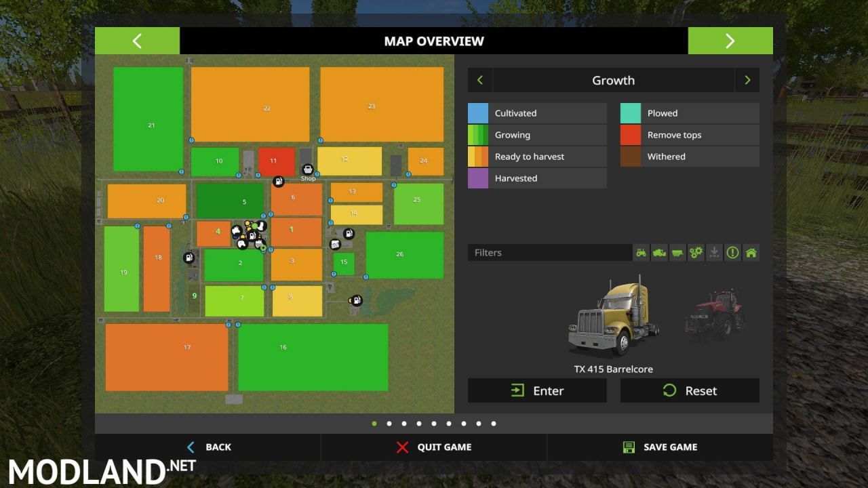
Task: Toggle the combine harvester filter icon
Action: pyautogui.click(x=659, y=253)
